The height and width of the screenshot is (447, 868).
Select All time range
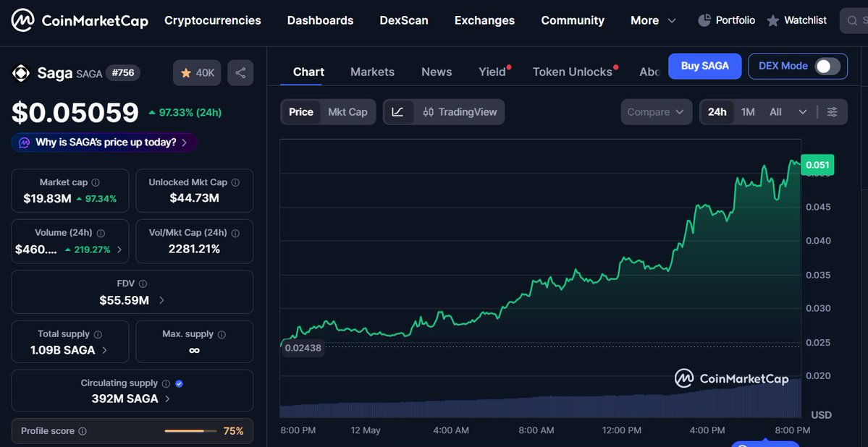pos(775,111)
